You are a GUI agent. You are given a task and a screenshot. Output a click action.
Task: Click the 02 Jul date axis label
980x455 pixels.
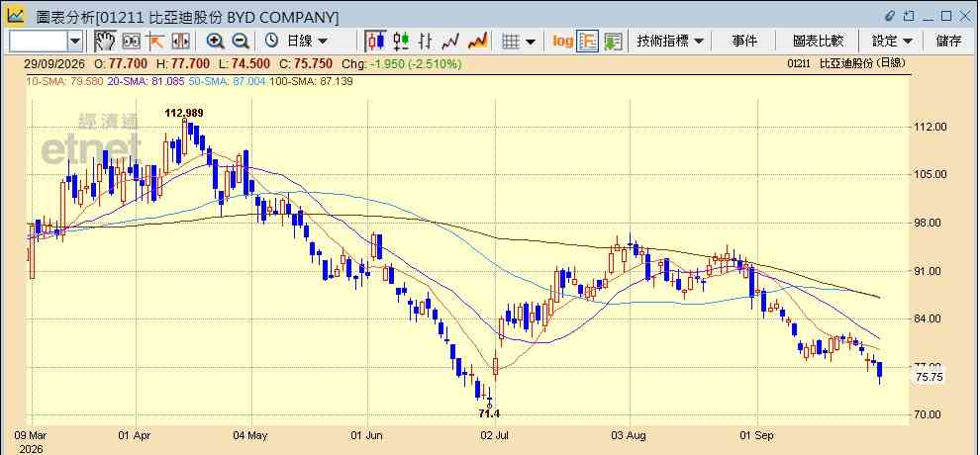[494, 435]
